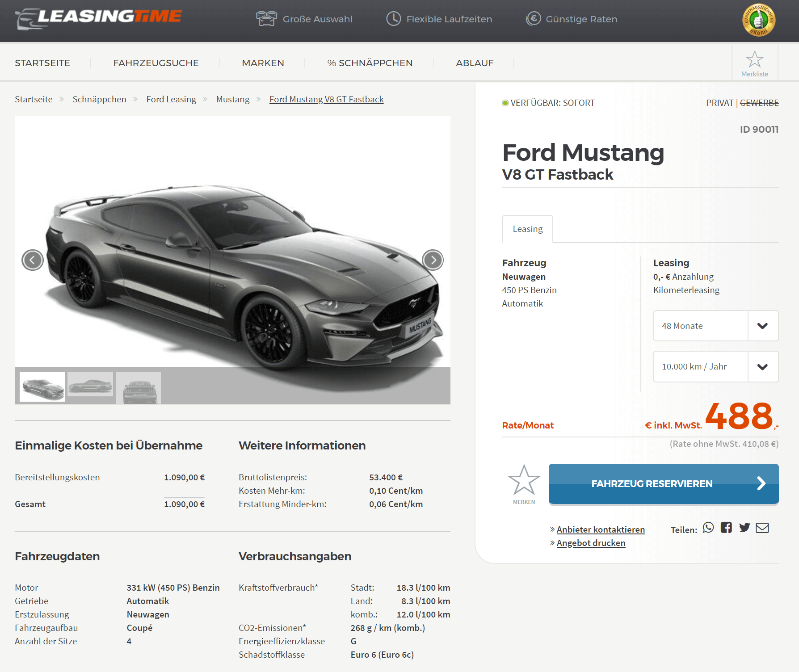Click the ID 90011 text

coord(759,129)
